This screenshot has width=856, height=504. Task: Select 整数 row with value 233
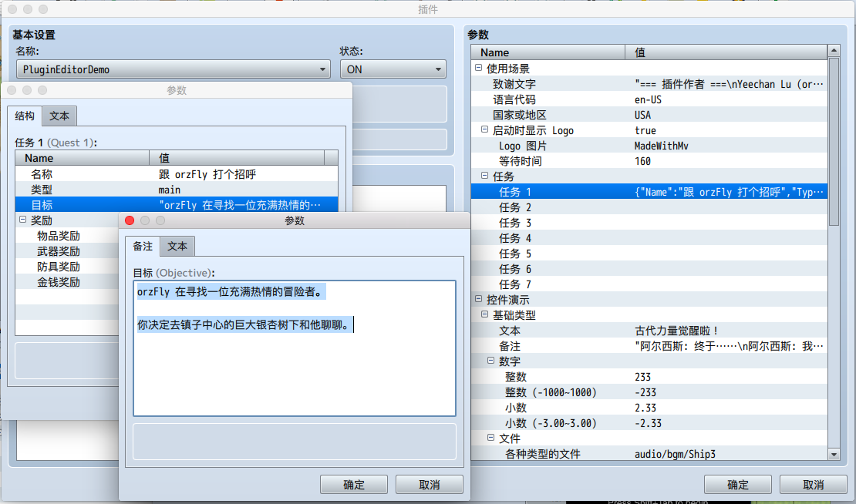point(649,376)
